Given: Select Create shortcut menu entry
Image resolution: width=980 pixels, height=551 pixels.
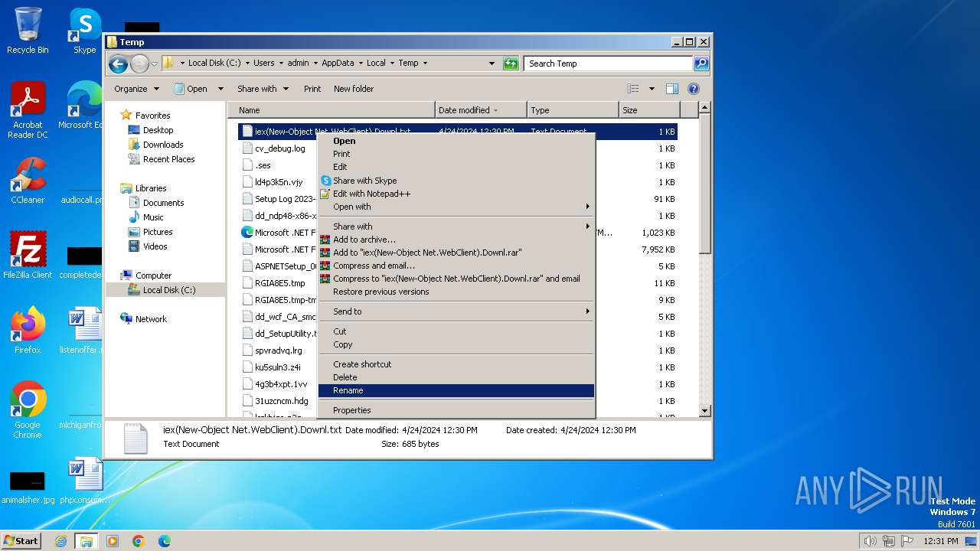Looking at the screenshot, I should click(456, 364).
